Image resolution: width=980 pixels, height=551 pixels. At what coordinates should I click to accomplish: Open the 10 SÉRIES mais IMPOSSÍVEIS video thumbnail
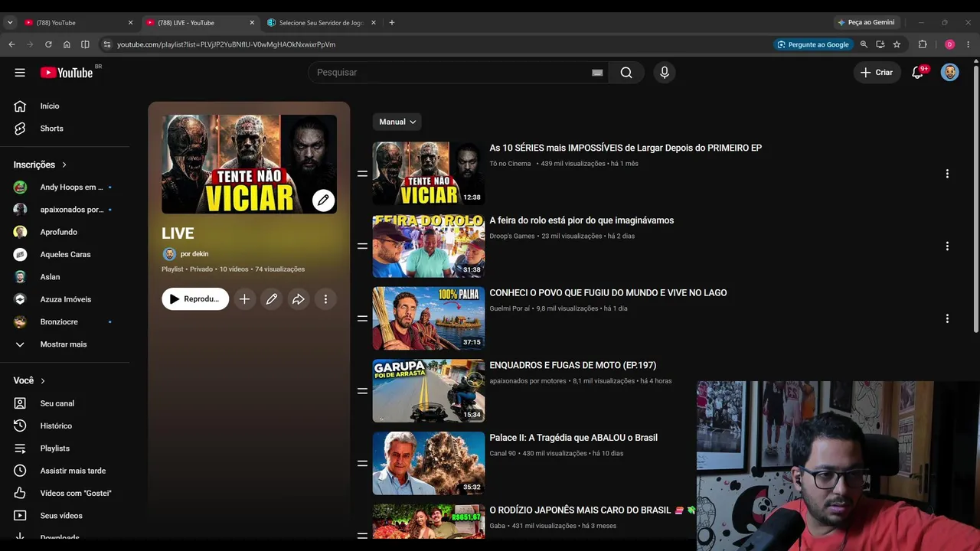[429, 174]
